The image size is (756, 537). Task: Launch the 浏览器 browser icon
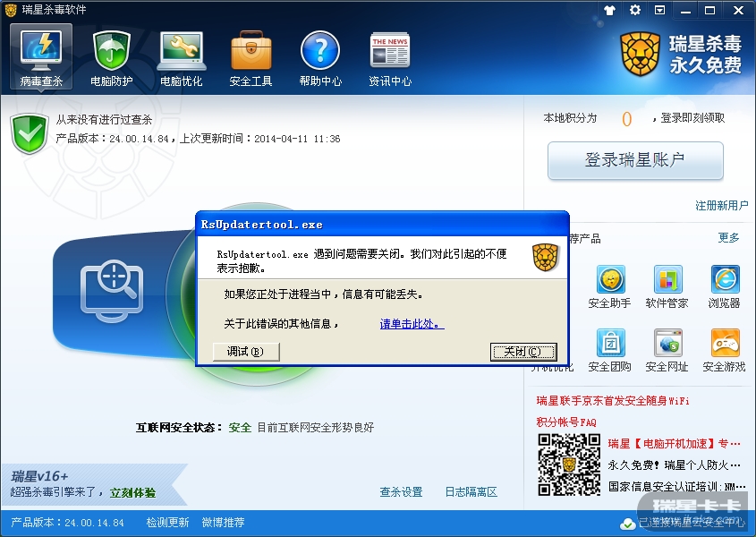(x=725, y=286)
